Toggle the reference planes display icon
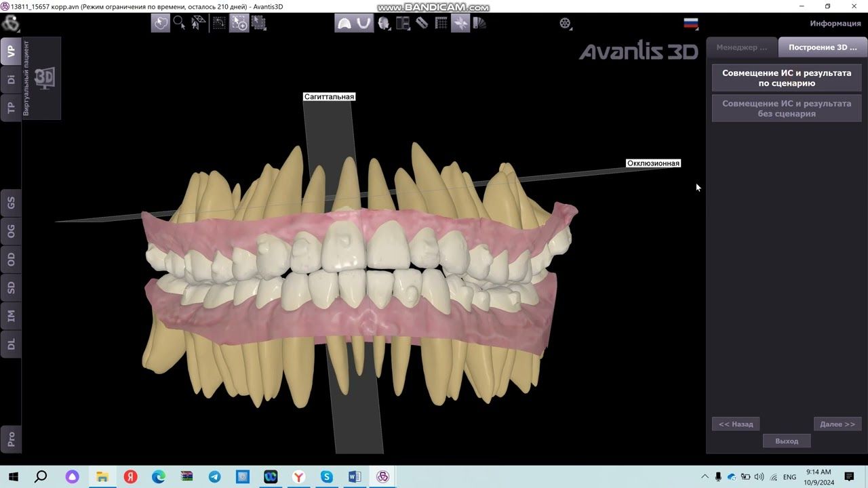This screenshot has width=868, height=488. [x=460, y=23]
